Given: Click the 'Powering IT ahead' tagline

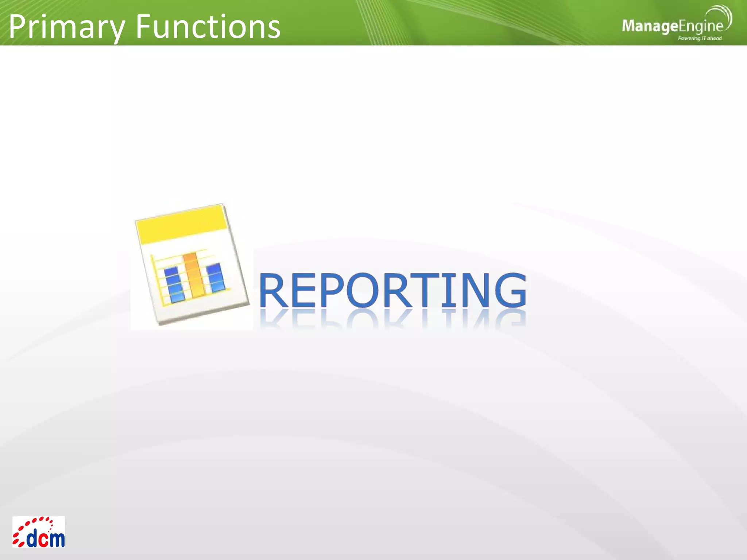Looking at the screenshot, I should click(x=700, y=38).
